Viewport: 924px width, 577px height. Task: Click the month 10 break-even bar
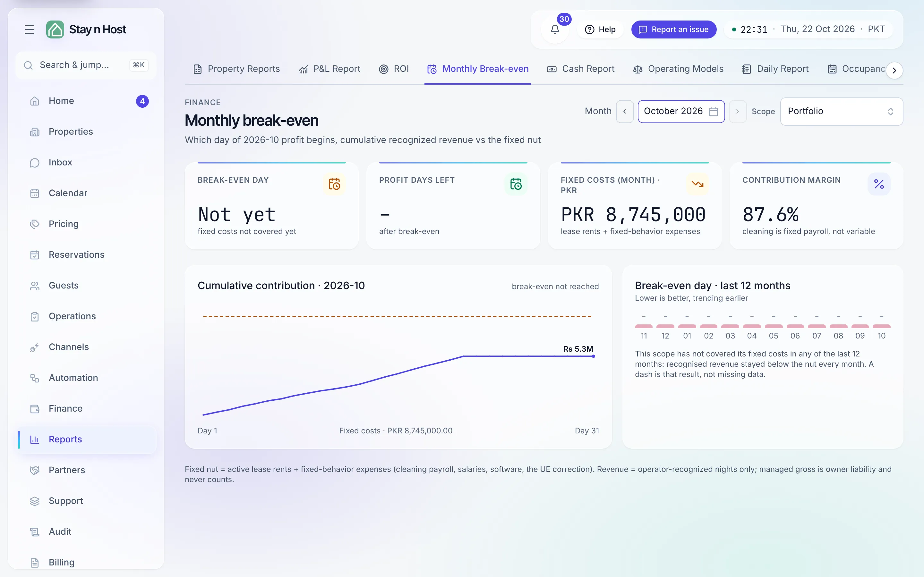(881, 326)
